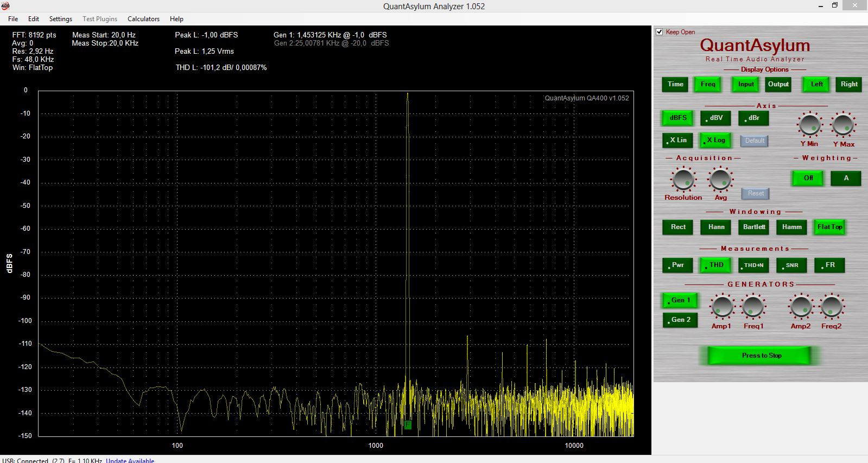This screenshot has height=463, width=868.
Task: Toggle generator Gen 1
Action: 680,300
